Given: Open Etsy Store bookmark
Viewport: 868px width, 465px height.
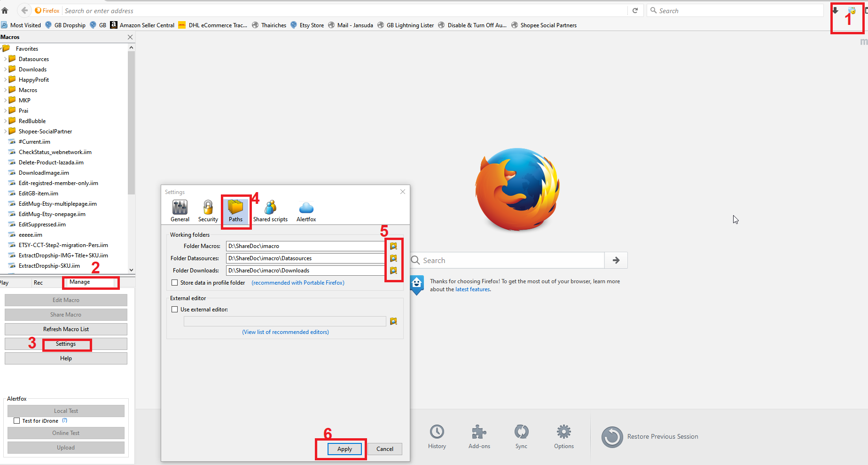Looking at the screenshot, I should coord(307,25).
